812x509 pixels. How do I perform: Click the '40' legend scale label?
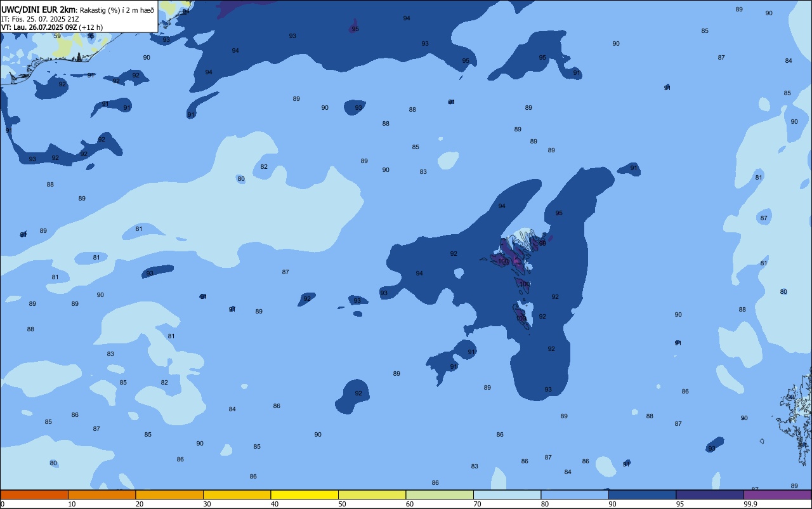(x=275, y=504)
